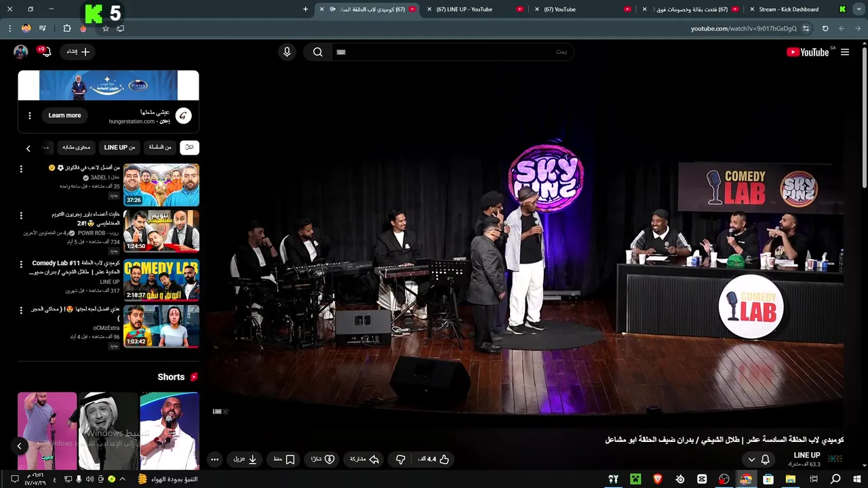Open the notifications bell with 9+ badge
Image resolution: width=868 pixels, height=488 pixels.
(x=45, y=52)
